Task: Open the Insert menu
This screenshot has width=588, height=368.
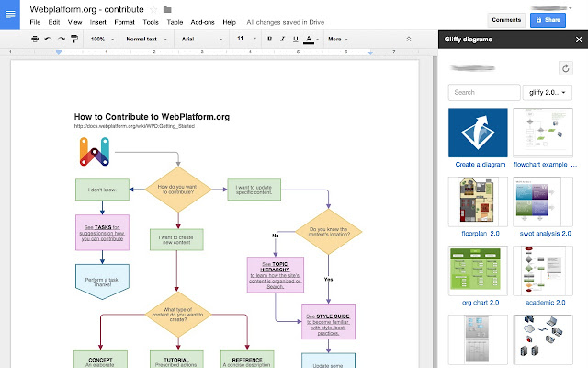Action: coord(98,22)
